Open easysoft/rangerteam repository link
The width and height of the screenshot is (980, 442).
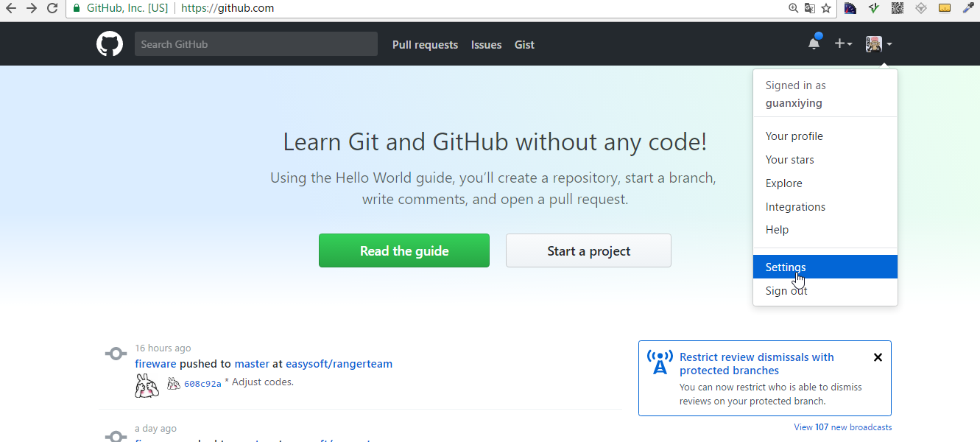click(x=339, y=364)
